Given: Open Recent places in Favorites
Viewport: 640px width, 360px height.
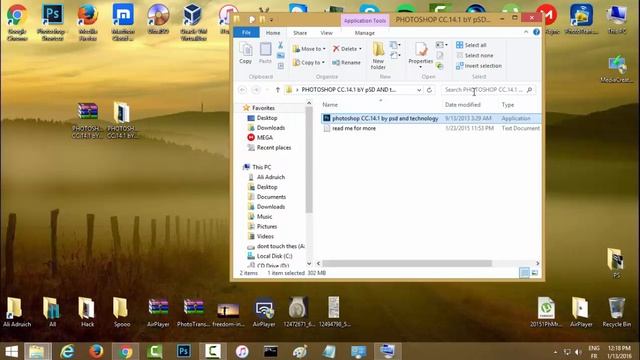Looking at the screenshot, I should click(269, 147).
